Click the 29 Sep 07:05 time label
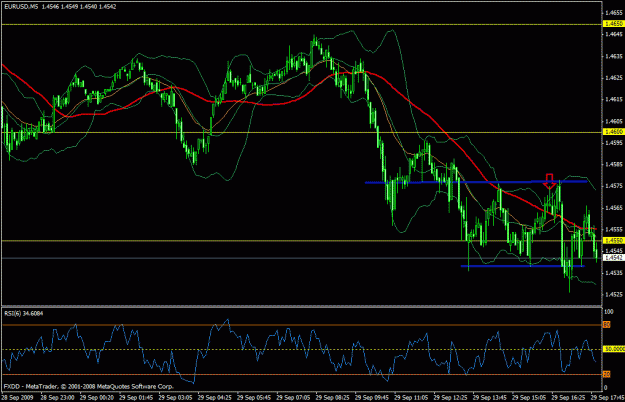Viewport: 625px width, 402px height. pyautogui.click(x=293, y=398)
